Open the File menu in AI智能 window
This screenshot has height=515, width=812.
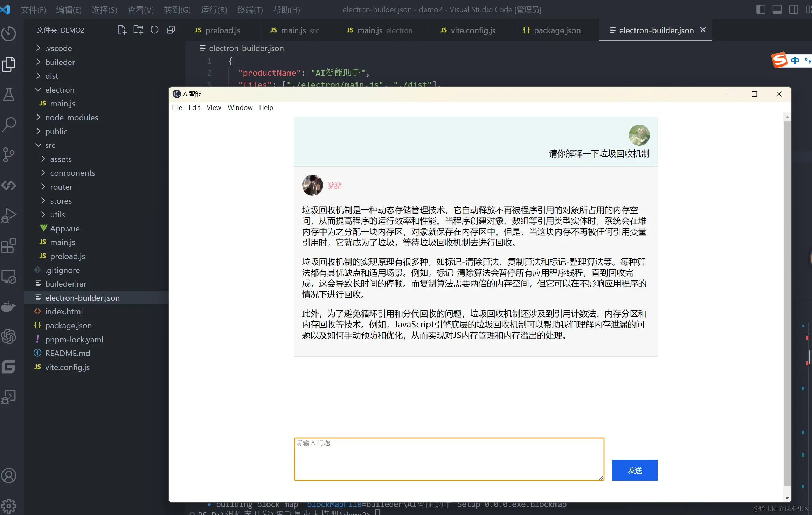tap(177, 107)
